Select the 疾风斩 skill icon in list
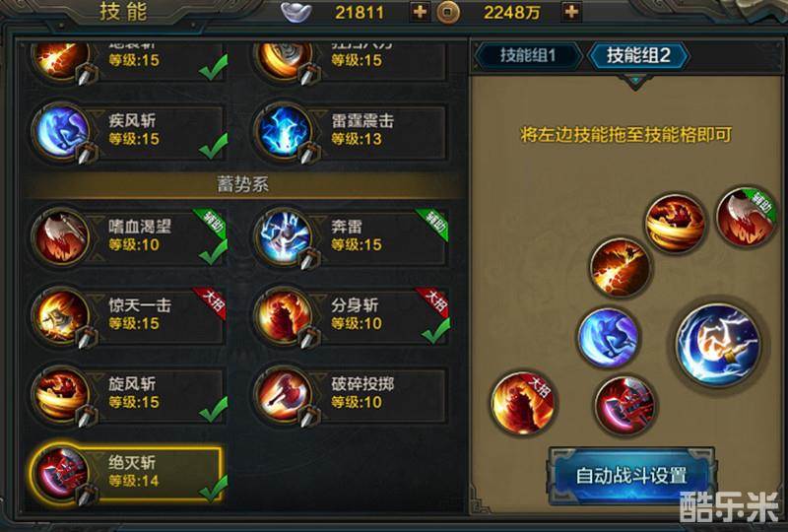The image size is (788, 532). [61, 132]
